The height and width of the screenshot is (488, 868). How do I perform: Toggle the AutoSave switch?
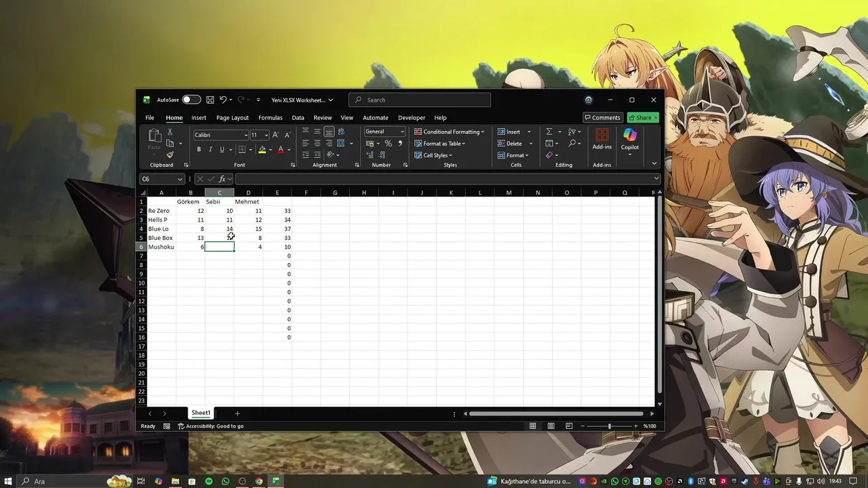pyautogui.click(x=191, y=100)
